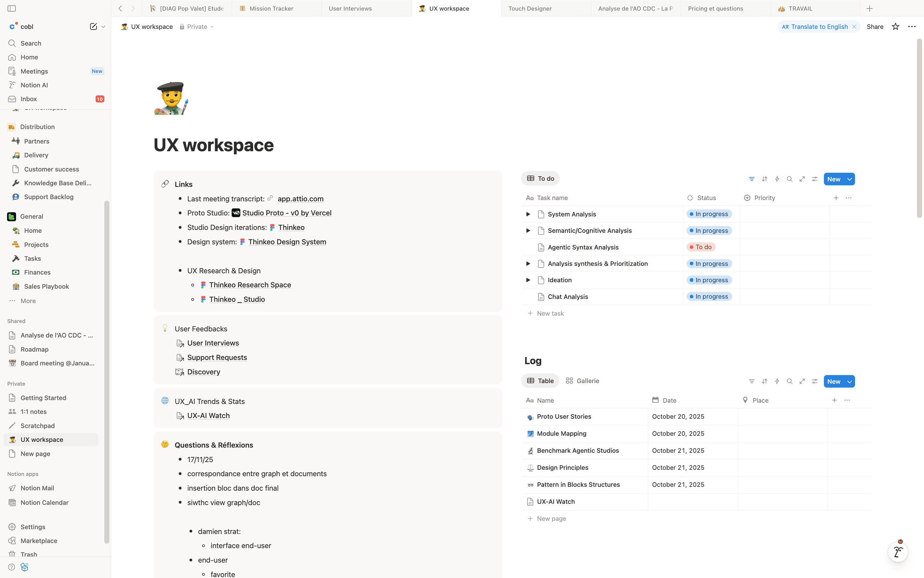
Task: Open the Notion AI assistant floating button
Action: pyautogui.click(x=898, y=552)
